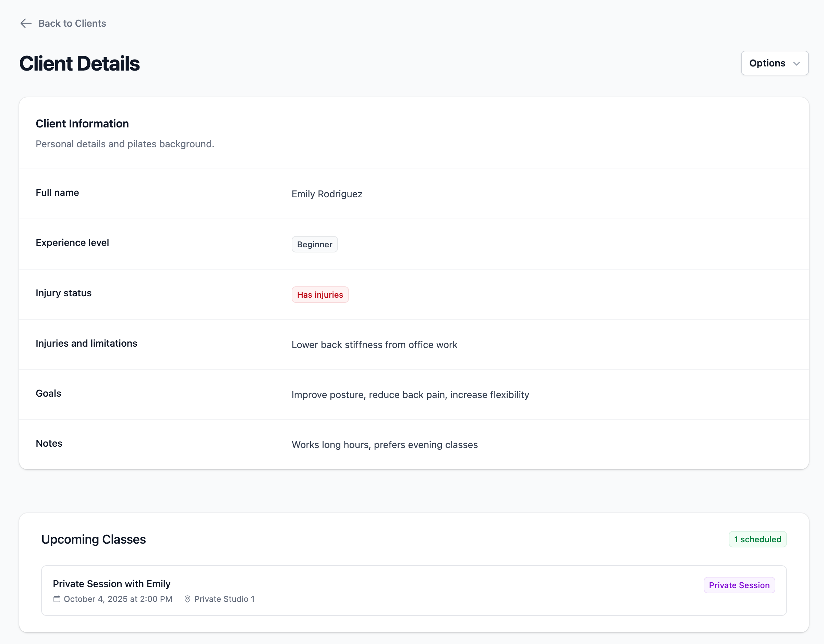824x644 pixels.
Task: Select the Beginner experience level badge
Action: coord(314,244)
